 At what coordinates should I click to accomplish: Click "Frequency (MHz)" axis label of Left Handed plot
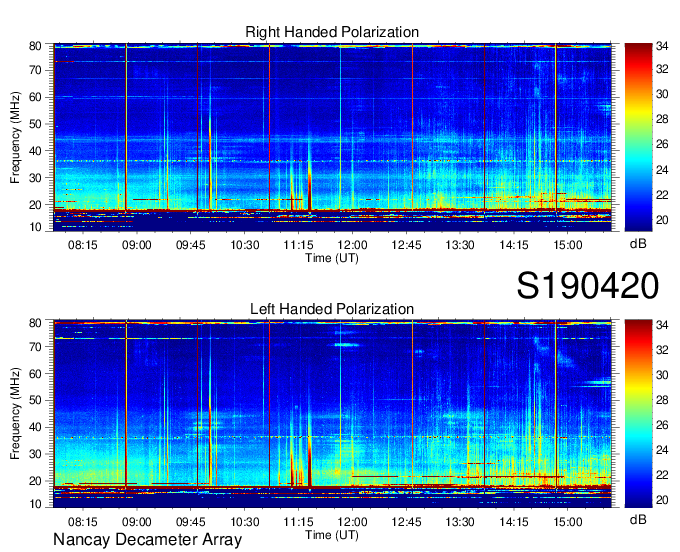point(15,414)
